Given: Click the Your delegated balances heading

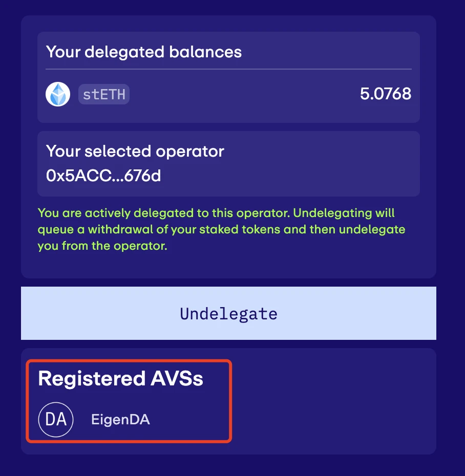Looking at the screenshot, I should pyautogui.click(x=144, y=52).
